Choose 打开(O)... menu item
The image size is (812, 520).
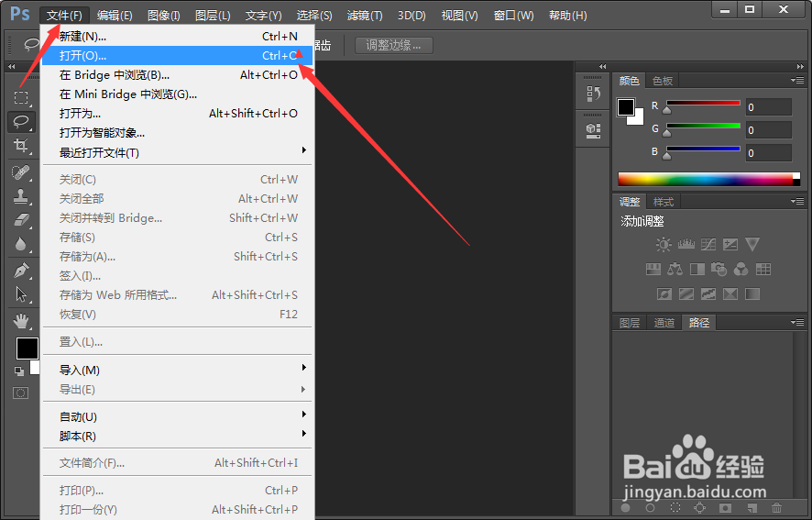(x=177, y=55)
